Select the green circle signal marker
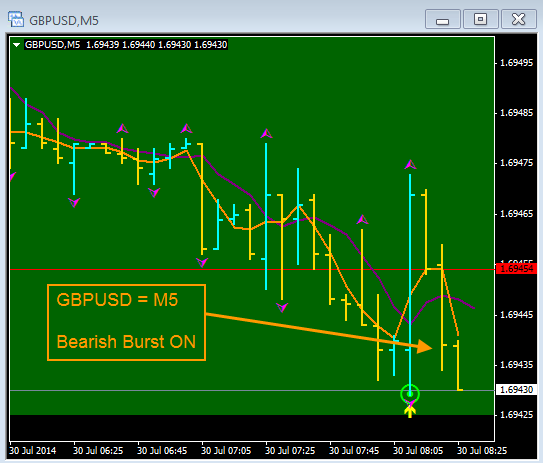The width and height of the screenshot is (543, 463). (x=410, y=394)
